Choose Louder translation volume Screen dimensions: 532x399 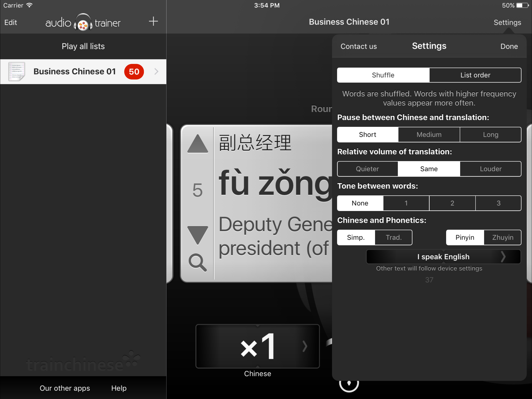[x=491, y=169]
